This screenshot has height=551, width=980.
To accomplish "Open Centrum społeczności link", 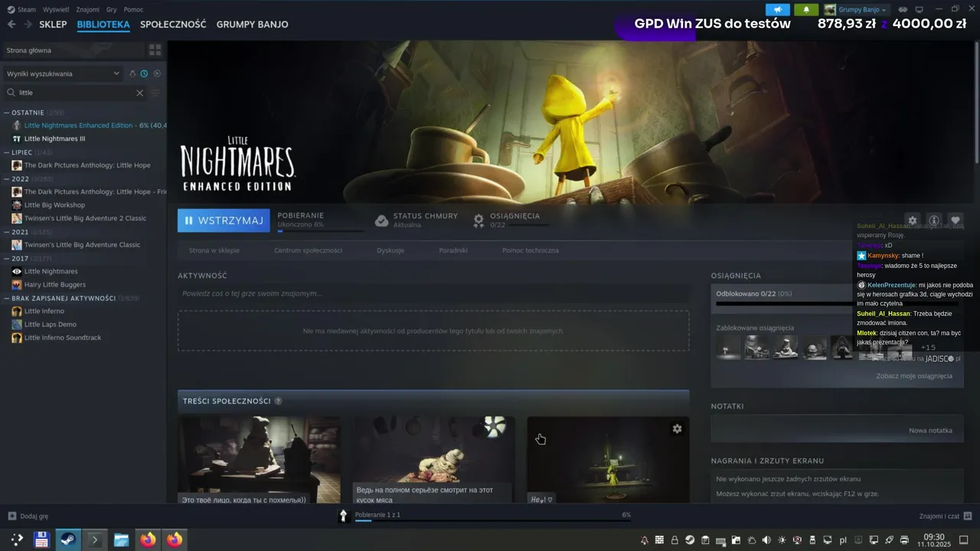I will click(308, 250).
